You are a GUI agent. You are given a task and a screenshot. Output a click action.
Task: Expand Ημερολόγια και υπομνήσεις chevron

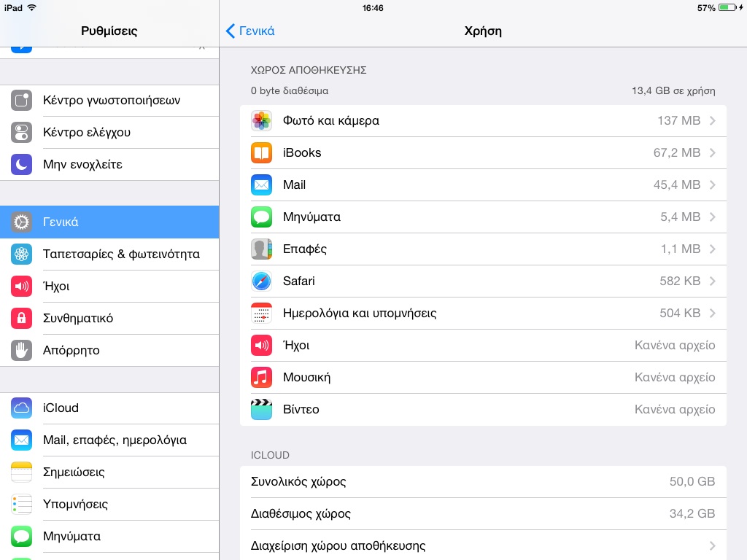click(x=713, y=314)
